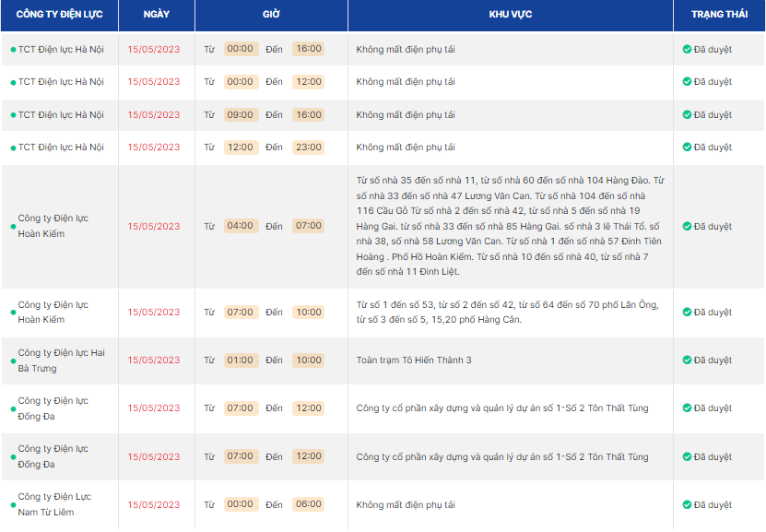
Task: Click the KHU VỰC column header
Action: point(511,15)
